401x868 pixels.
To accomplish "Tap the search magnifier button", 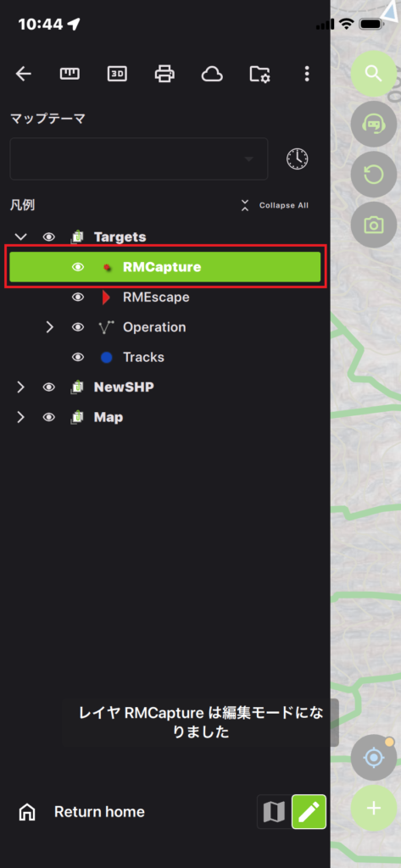I will point(374,74).
